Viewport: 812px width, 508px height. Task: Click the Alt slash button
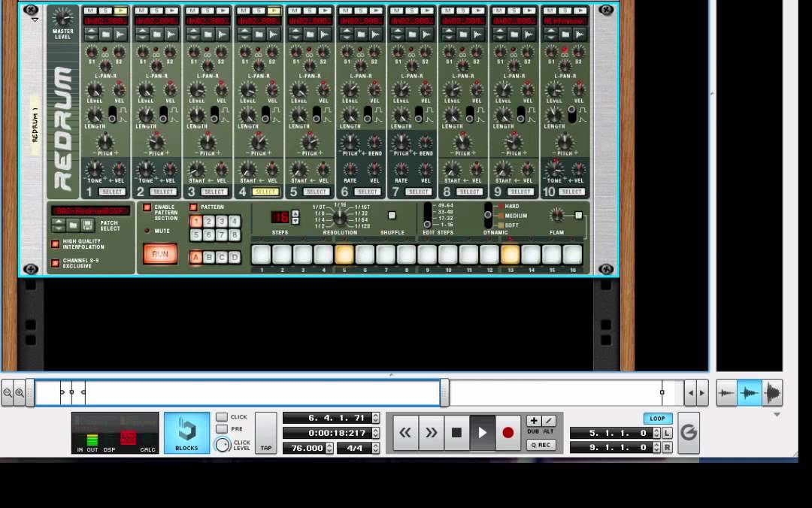548,421
